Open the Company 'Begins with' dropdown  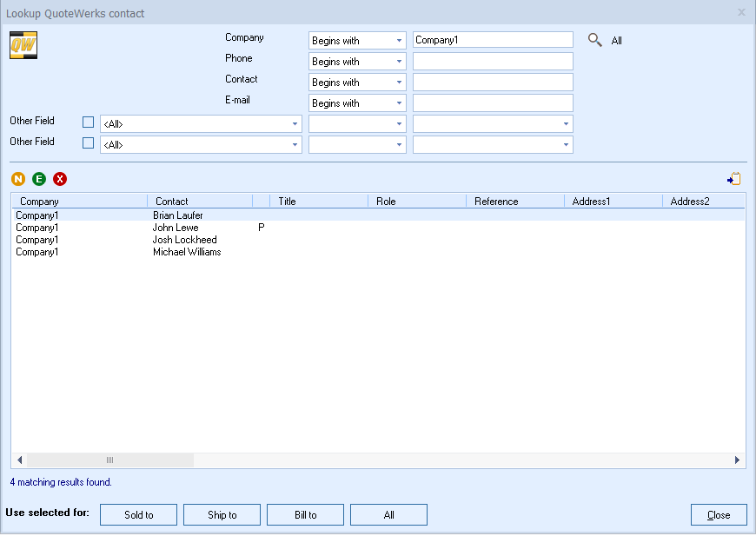point(357,40)
